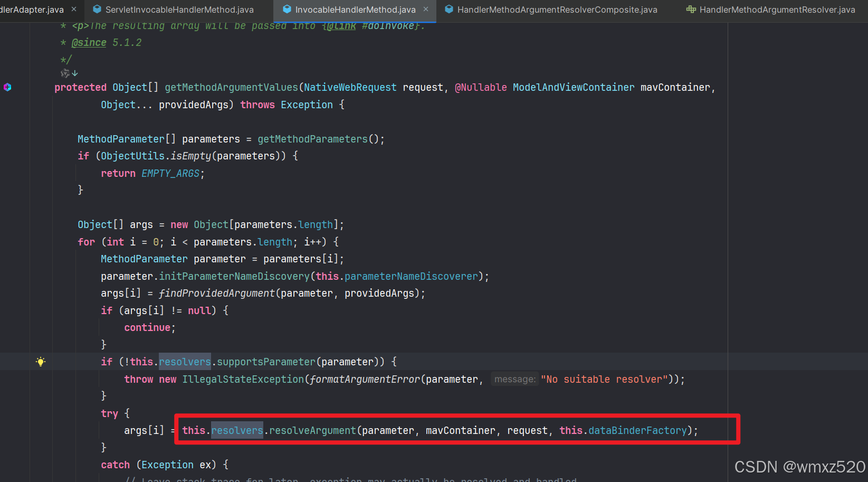The height and width of the screenshot is (482, 868).
Task: Close the dlerAdapter.java tab
Action: click(x=74, y=9)
